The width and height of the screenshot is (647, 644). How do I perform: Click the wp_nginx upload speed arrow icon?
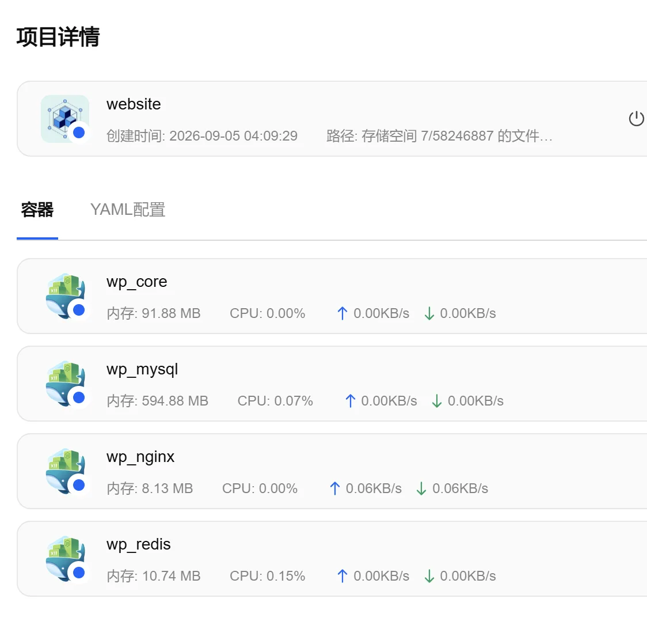(334, 488)
